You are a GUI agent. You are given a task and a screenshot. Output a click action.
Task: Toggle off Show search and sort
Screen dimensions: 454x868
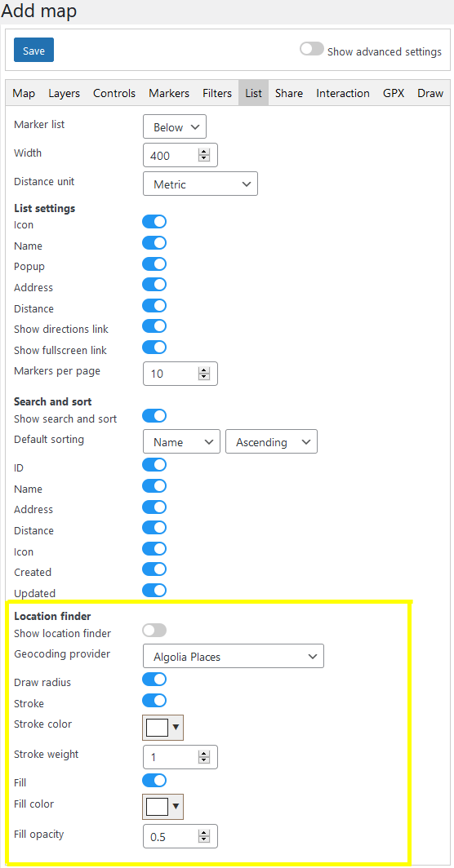(154, 416)
